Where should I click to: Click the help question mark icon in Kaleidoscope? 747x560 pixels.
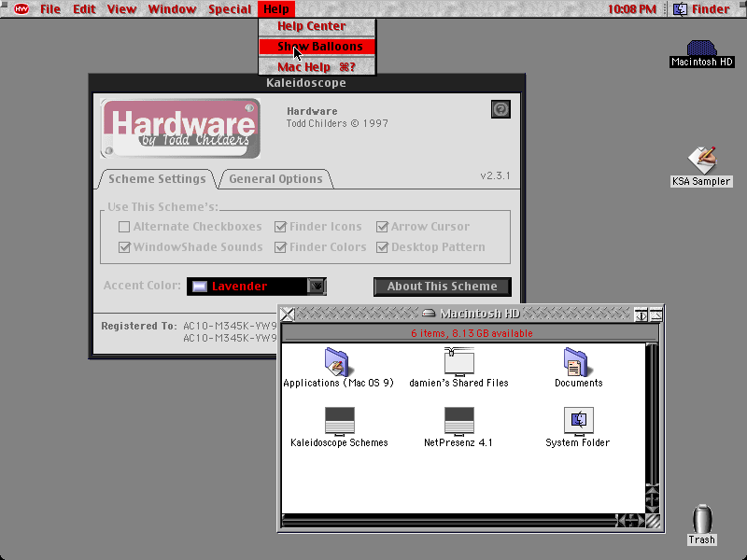coord(500,109)
